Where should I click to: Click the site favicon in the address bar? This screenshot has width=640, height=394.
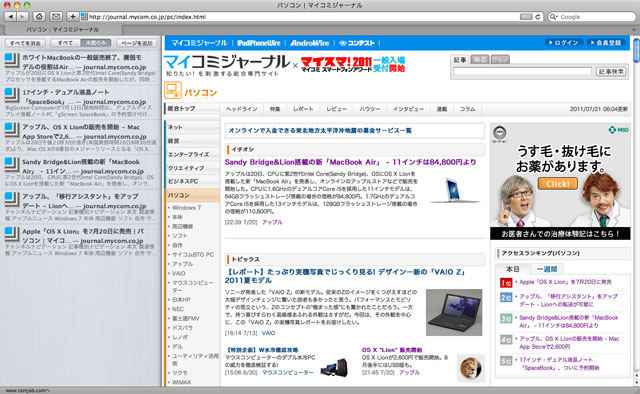pyautogui.click(x=84, y=17)
